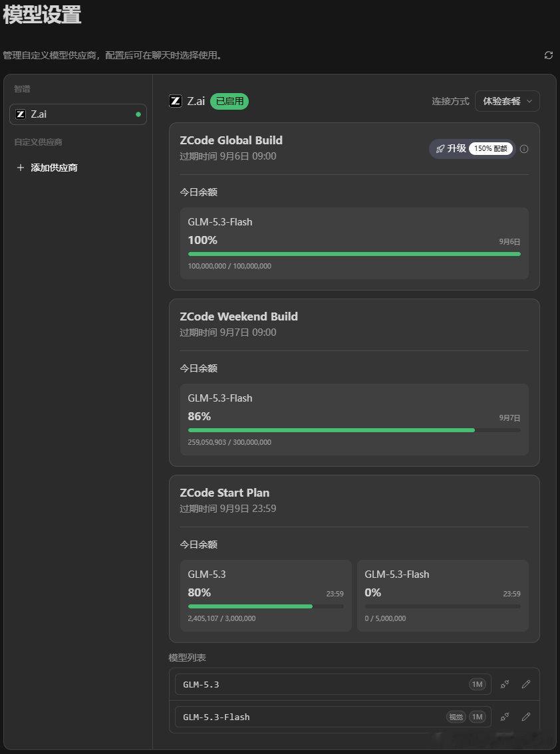Select Z.ai provider in left sidebar
Viewport: 560px width, 754px height.
78,114
